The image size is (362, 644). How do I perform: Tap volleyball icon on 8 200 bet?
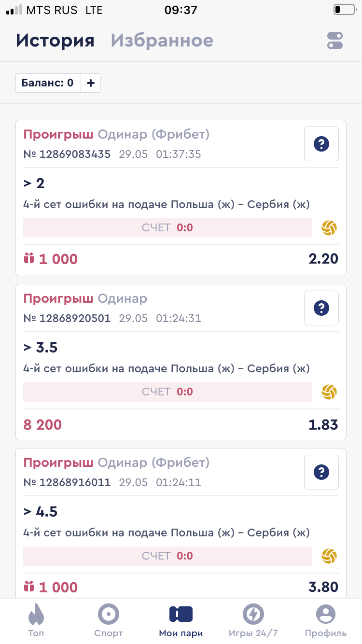329,392
